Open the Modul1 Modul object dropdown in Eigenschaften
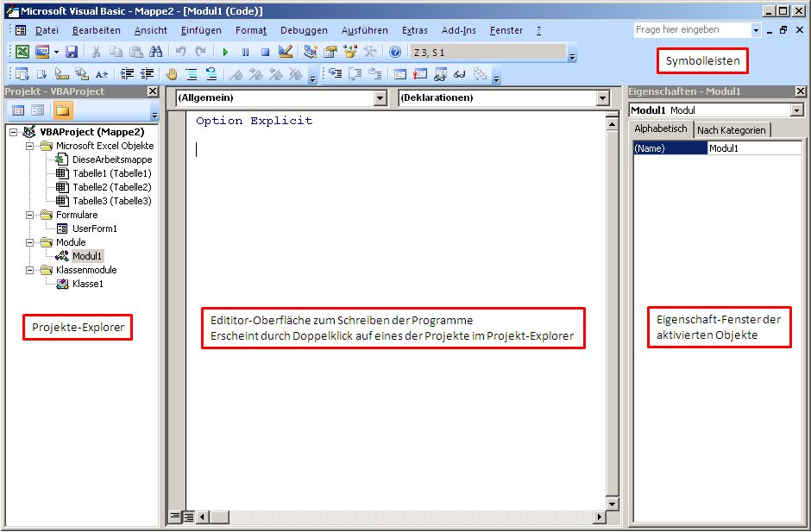Viewport: 811px width, 532px height. click(796, 110)
